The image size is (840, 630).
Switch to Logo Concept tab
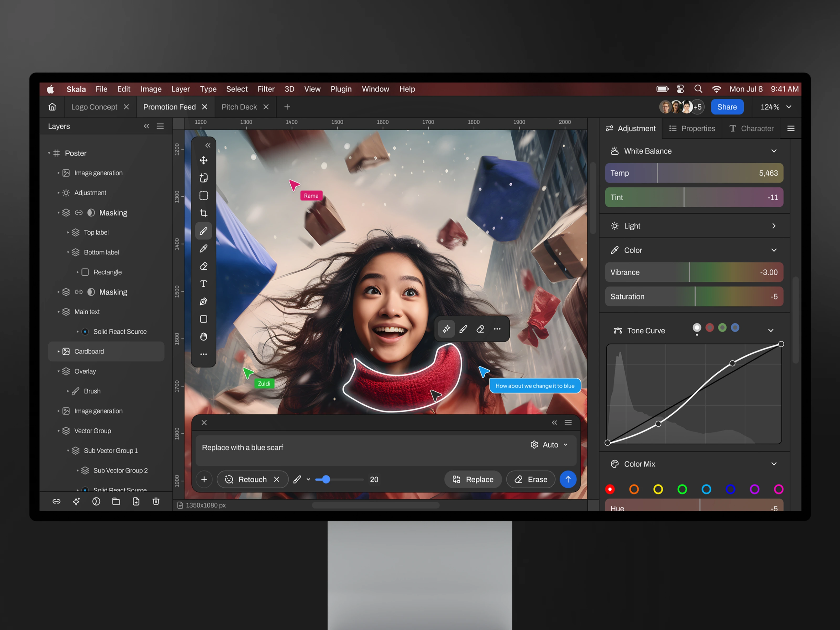(94, 107)
